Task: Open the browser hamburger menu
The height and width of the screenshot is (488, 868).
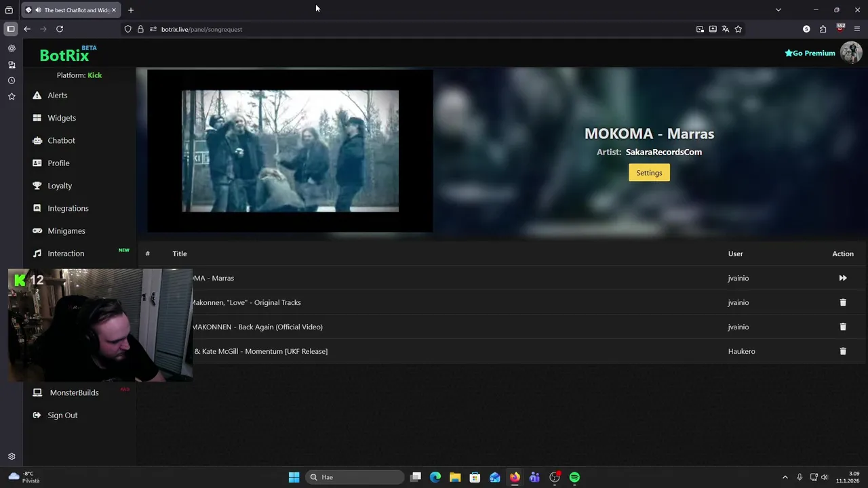Action: [x=857, y=29]
